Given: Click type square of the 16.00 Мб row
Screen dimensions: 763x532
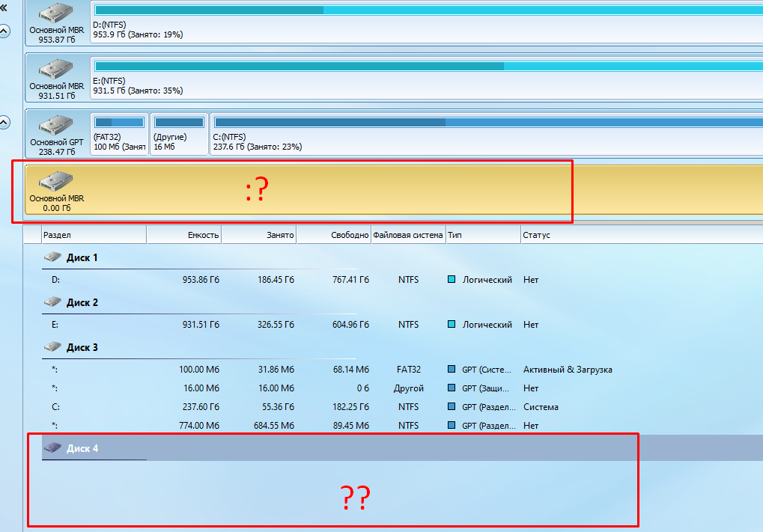Looking at the screenshot, I should 452,388.
